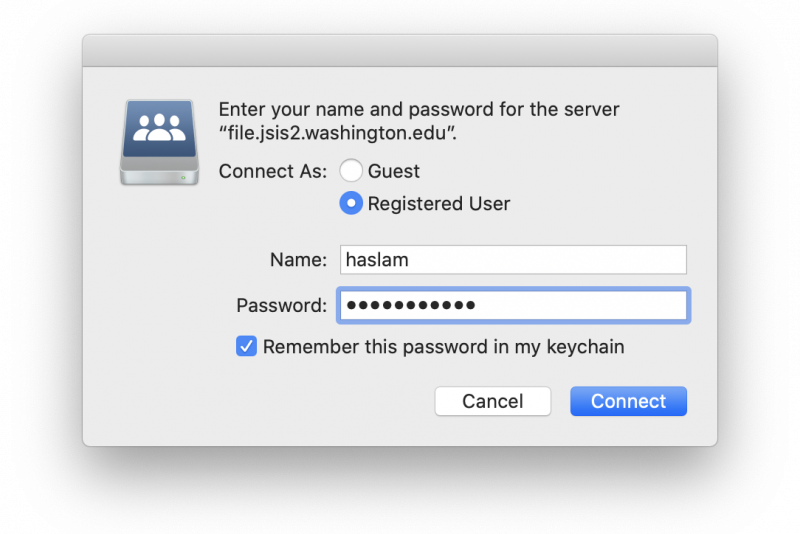Toggle Remember this password in keychain checkbox
This screenshot has height=534, width=800.
(246, 346)
